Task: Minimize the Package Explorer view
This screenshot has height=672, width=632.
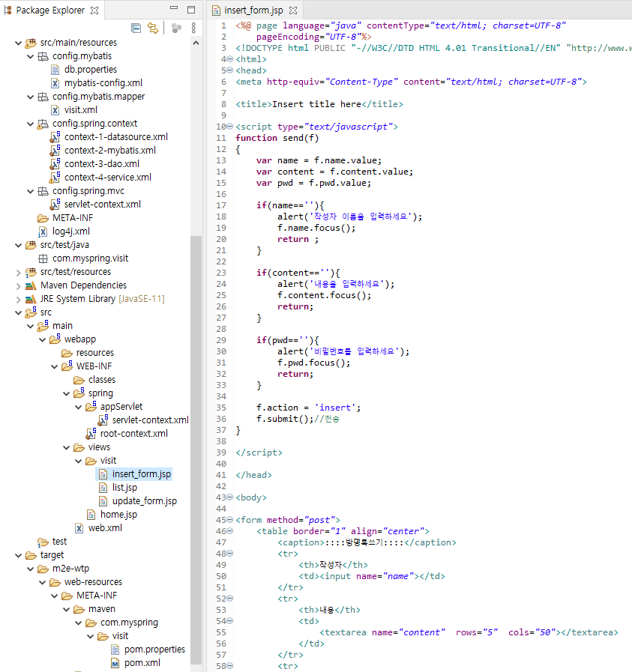Action: [x=174, y=7]
